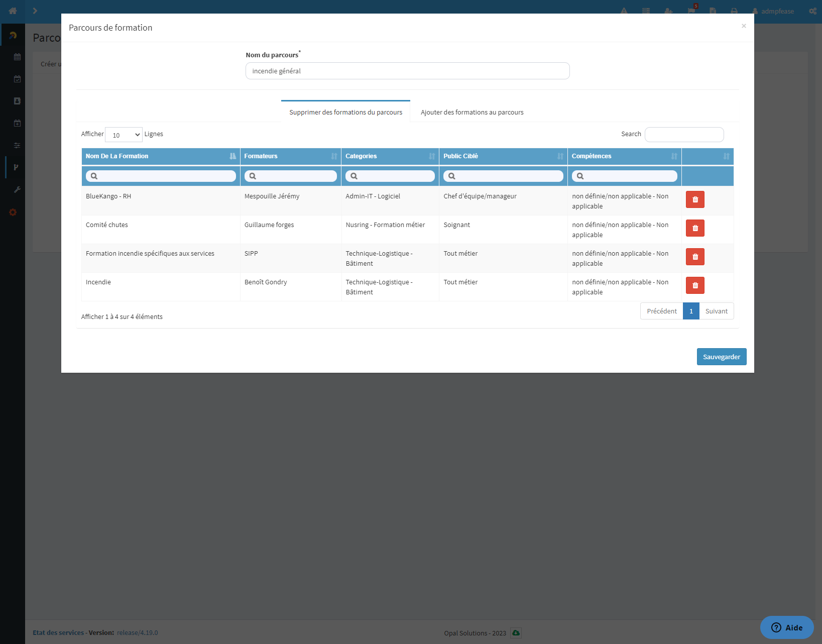Open the Afficher lines count dropdown

click(124, 135)
